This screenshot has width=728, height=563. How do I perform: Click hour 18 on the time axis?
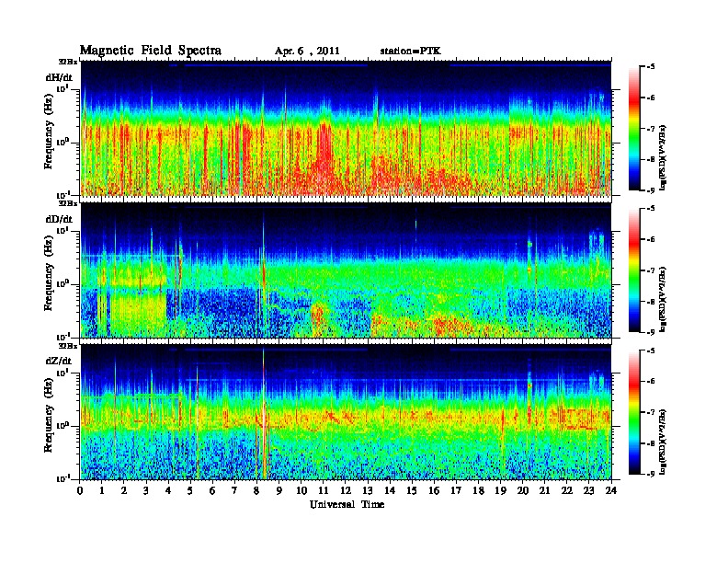pos(478,490)
